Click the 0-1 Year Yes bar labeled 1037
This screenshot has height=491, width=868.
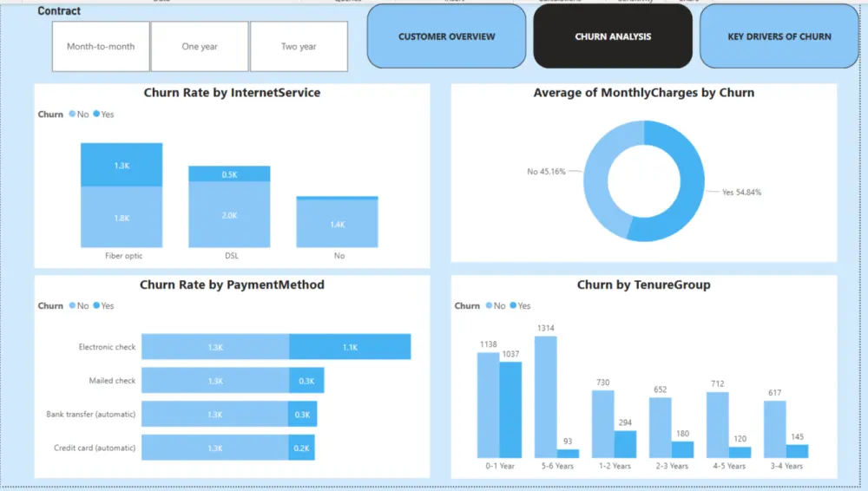tap(510, 409)
